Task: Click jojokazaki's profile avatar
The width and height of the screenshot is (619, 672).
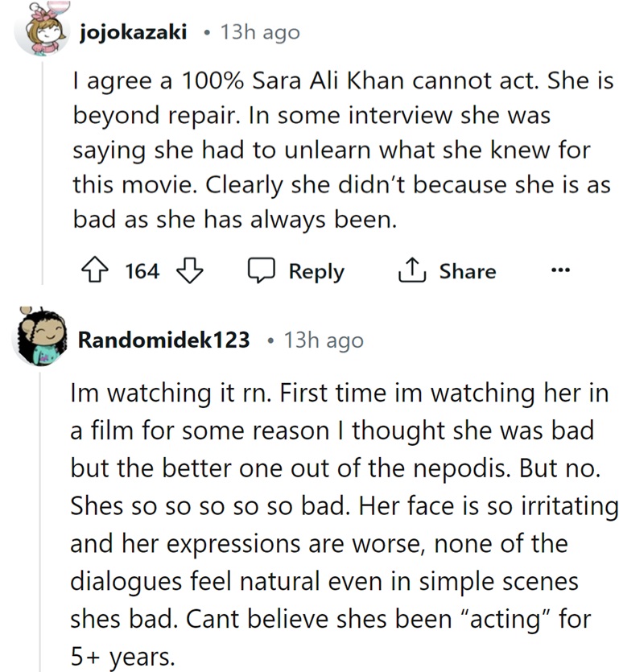Action: [x=39, y=31]
